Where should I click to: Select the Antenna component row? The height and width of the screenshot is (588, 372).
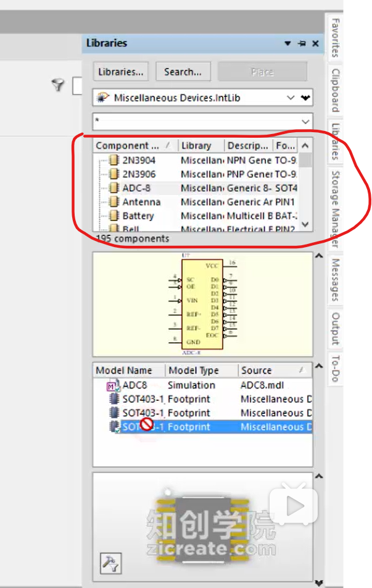196,202
